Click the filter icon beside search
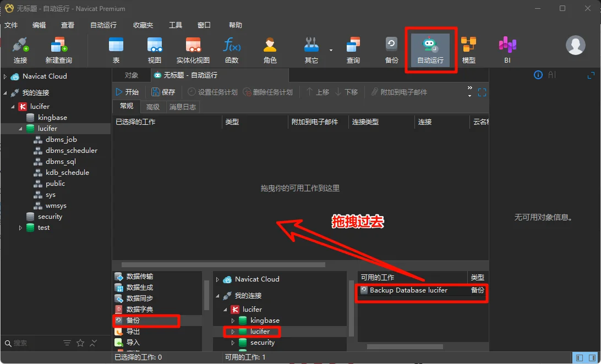 pyautogui.click(x=67, y=343)
